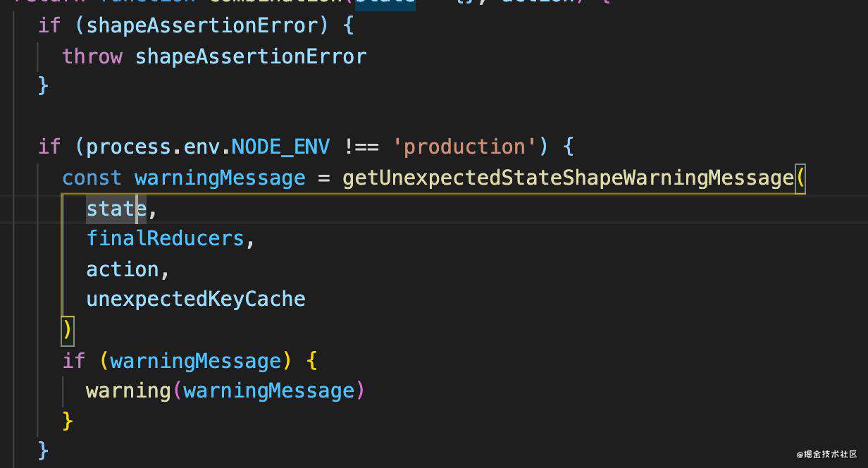868x468 pixels.
Task: Click 'shapeAssertionError' after throw
Action: tap(251, 56)
